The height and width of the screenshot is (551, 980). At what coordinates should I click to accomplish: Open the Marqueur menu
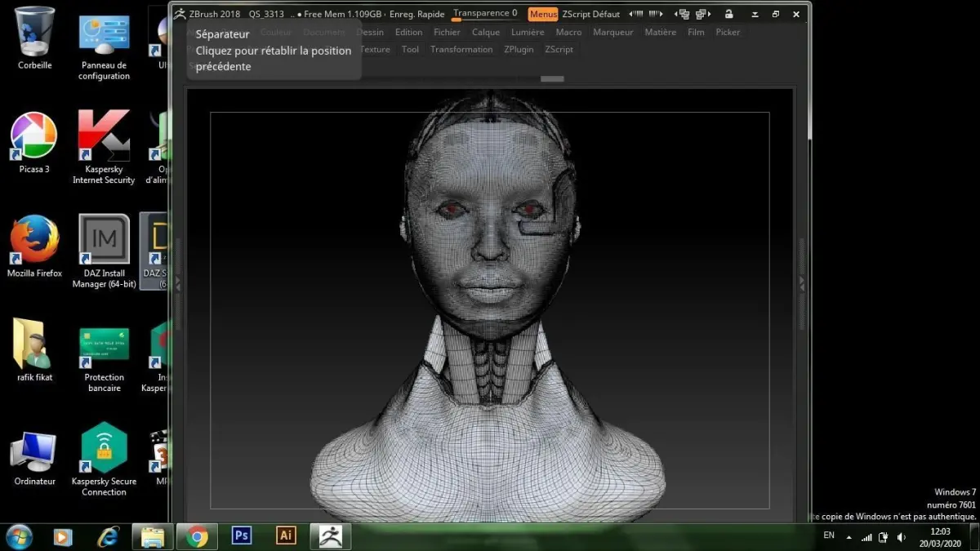(612, 33)
